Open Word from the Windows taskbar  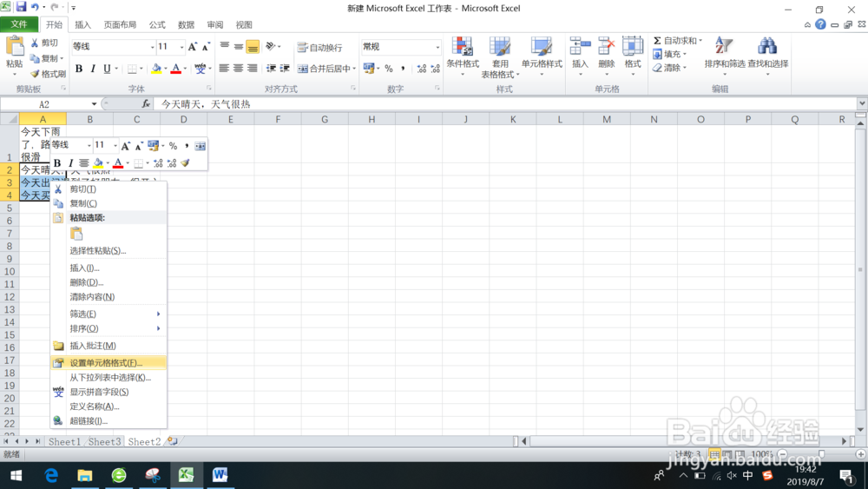(220, 474)
